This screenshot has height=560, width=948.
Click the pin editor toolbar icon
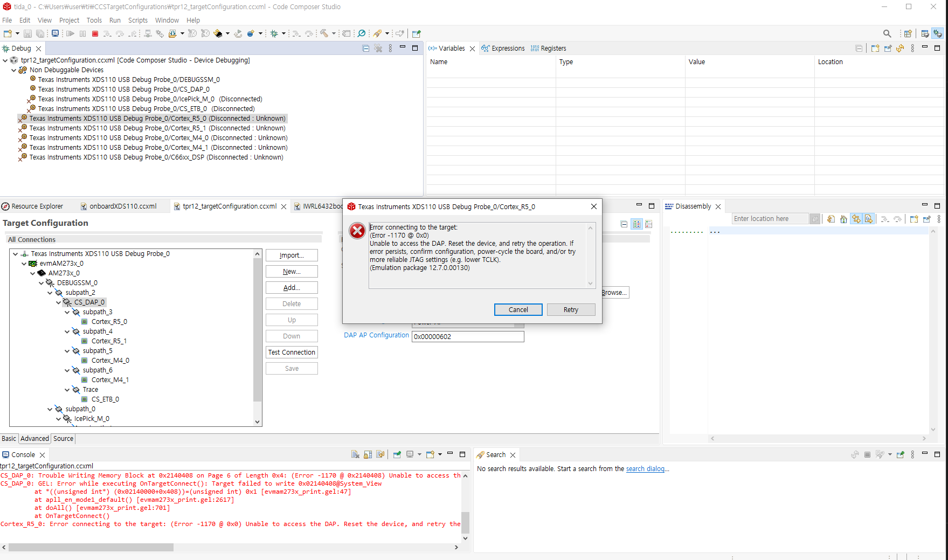(416, 33)
